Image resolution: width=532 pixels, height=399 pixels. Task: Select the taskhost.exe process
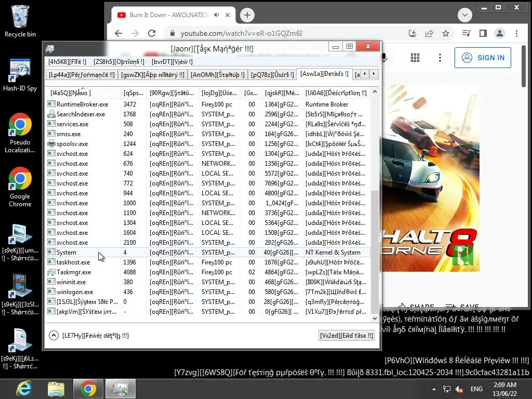[208, 262]
